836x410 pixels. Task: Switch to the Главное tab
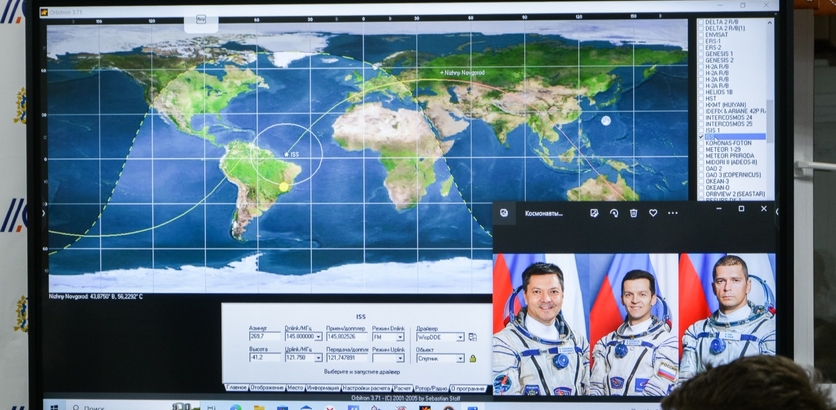pyautogui.click(x=236, y=388)
